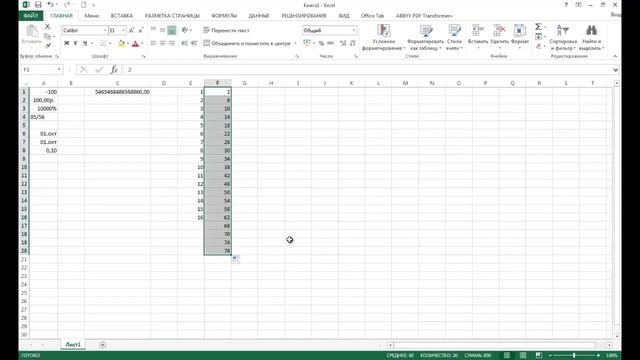This screenshot has width=640, height=360.
Task: Open Стили ячеек gallery
Action: [x=454, y=37]
